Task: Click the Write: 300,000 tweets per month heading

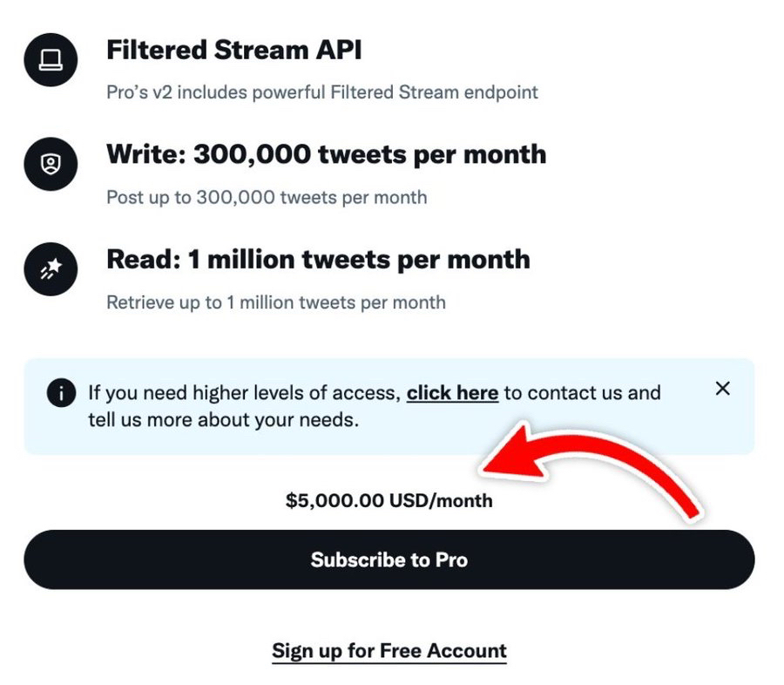Action: (x=326, y=155)
